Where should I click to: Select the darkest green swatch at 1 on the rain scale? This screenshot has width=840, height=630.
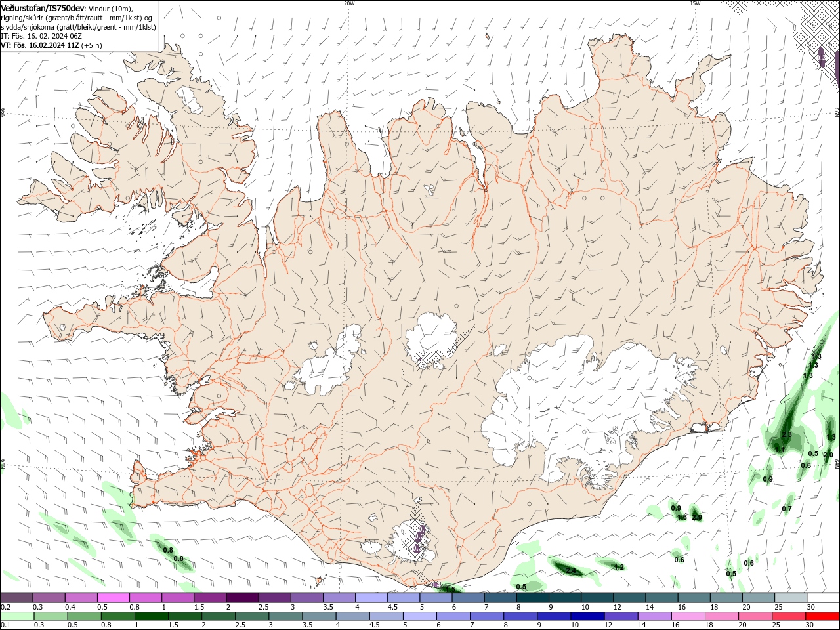tap(151, 616)
